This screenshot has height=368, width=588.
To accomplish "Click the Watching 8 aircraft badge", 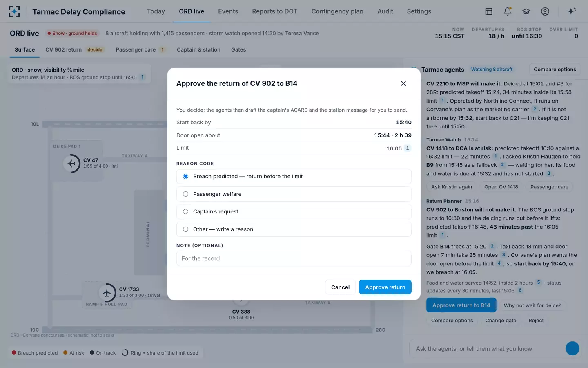I will tap(492, 70).
